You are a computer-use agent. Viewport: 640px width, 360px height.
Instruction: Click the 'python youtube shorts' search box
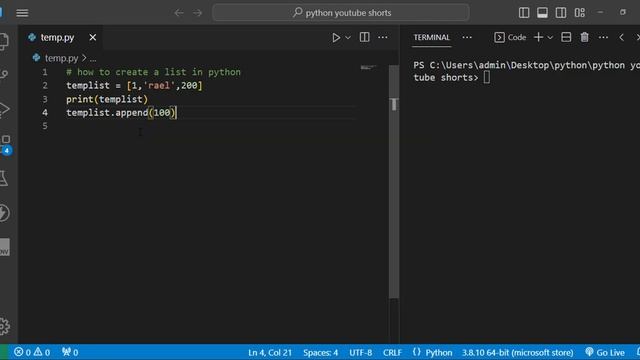(341, 13)
